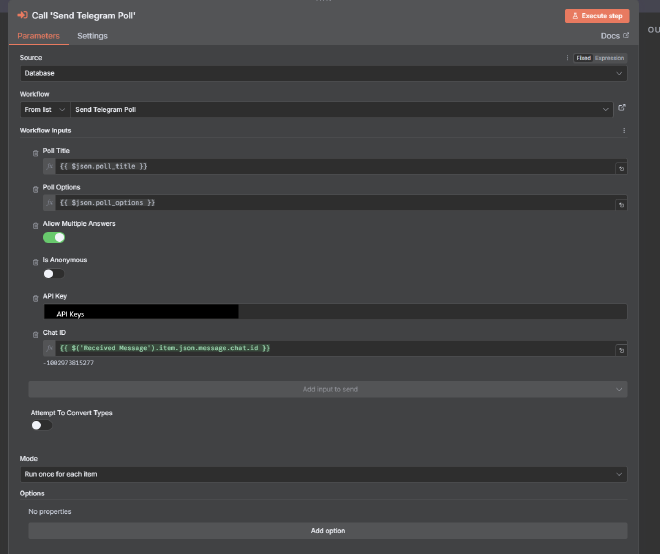The width and height of the screenshot is (660, 554).
Task: Click the Execute step button
Action: point(596,16)
